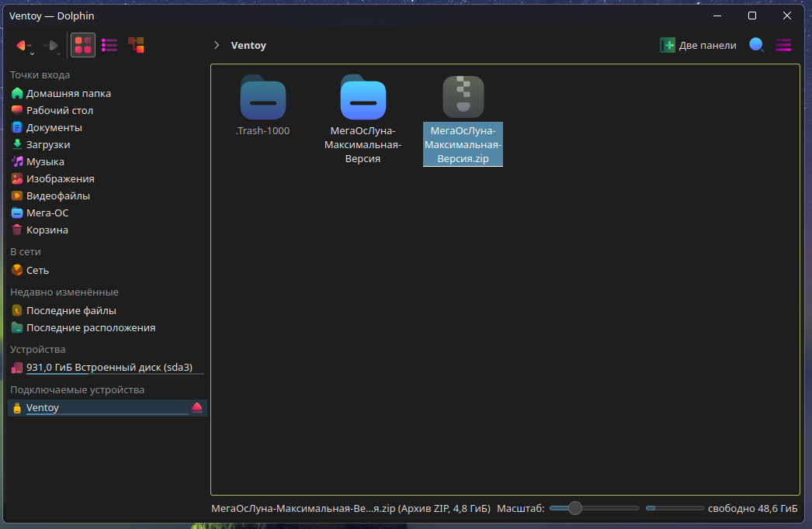Expand the chevron before the Ventoy breadcrumb
The image size is (812, 529).
click(217, 45)
